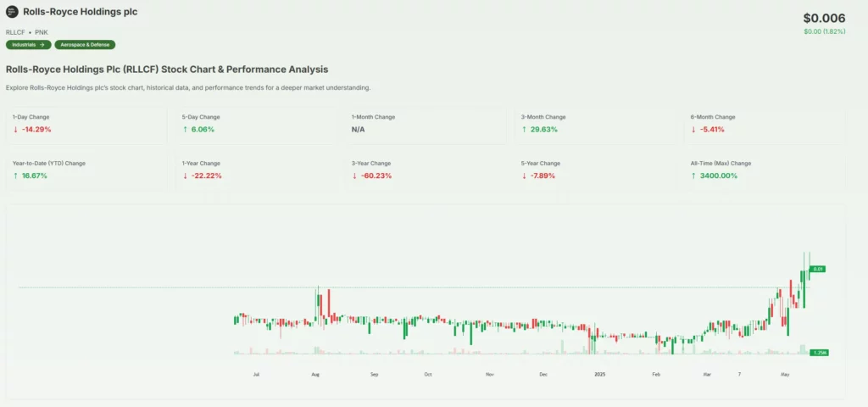Select the 5-Year Change card
This screenshot has height=407, width=868.
click(x=597, y=170)
